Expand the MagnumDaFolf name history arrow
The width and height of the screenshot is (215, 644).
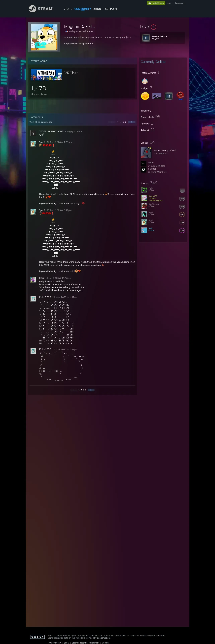pyautogui.click(x=94, y=27)
